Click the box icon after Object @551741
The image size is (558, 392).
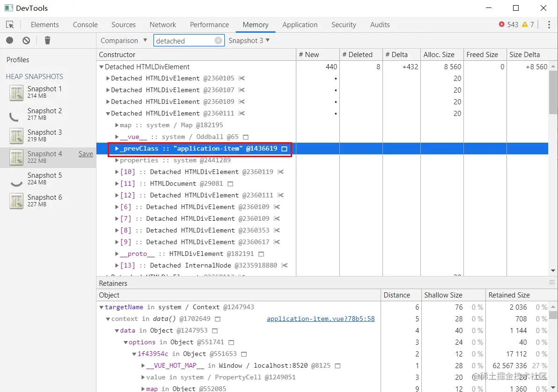pyautogui.click(x=231, y=342)
